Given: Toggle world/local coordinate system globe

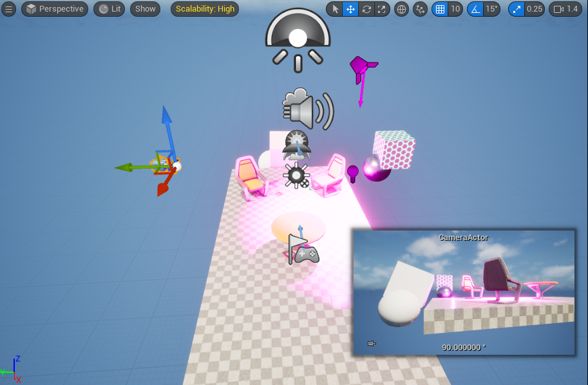Looking at the screenshot, I should point(401,9).
